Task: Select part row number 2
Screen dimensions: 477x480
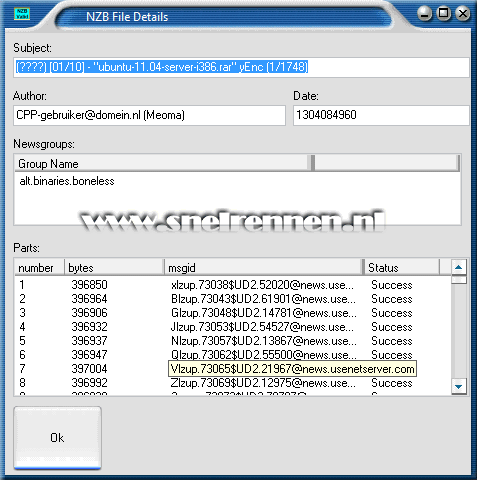Action: coord(232,299)
